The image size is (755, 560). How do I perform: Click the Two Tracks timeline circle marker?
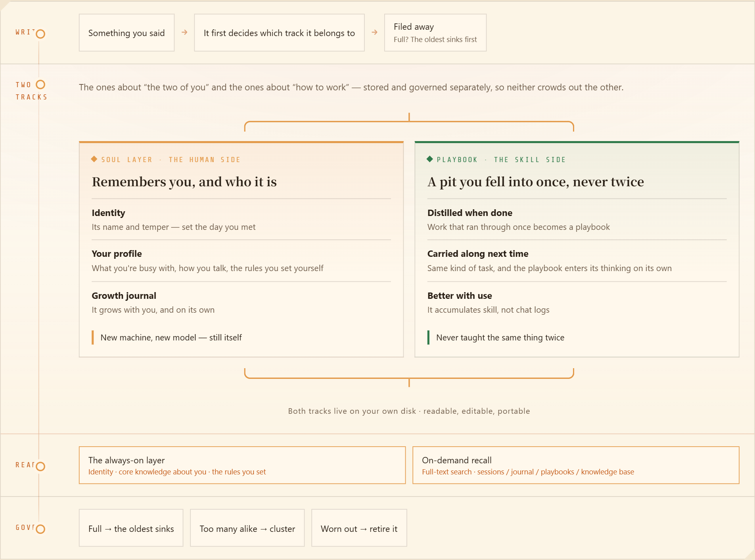click(40, 84)
